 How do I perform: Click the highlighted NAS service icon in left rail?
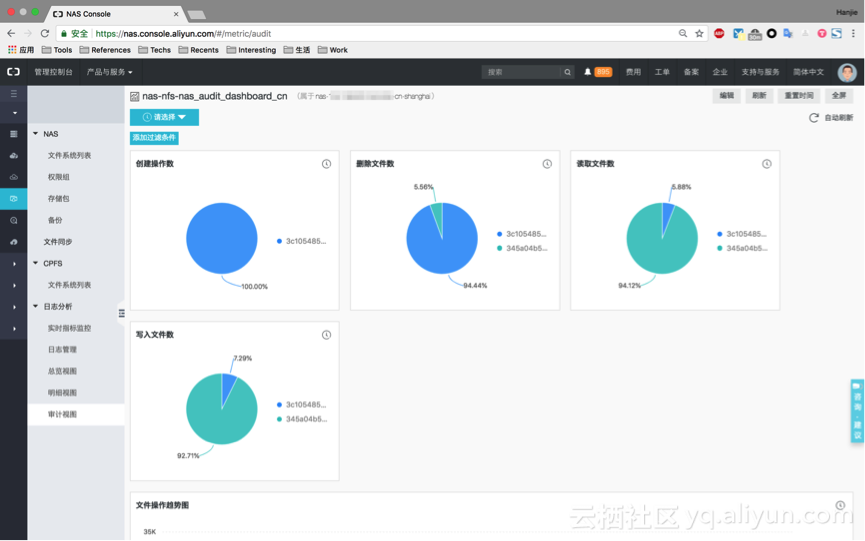pyautogui.click(x=14, y=199)
